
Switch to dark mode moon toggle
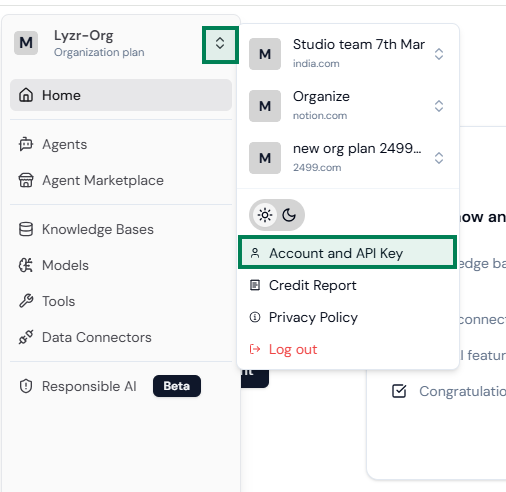pyautogui.click(x=289, y=215)
